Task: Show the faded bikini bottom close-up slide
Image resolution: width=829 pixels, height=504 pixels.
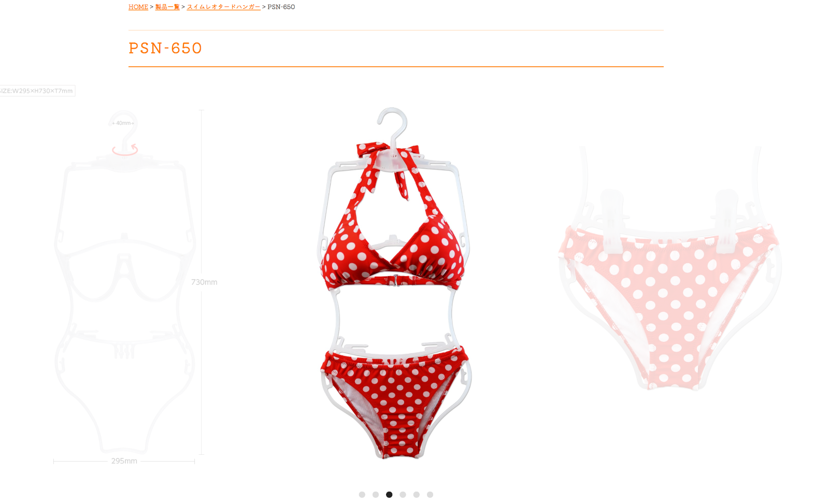Action: pyautogui.click(x=669, y=269)
